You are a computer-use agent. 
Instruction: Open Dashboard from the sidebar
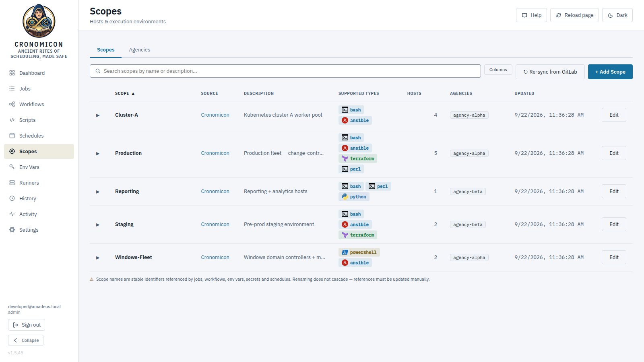(x=39, y=73)
